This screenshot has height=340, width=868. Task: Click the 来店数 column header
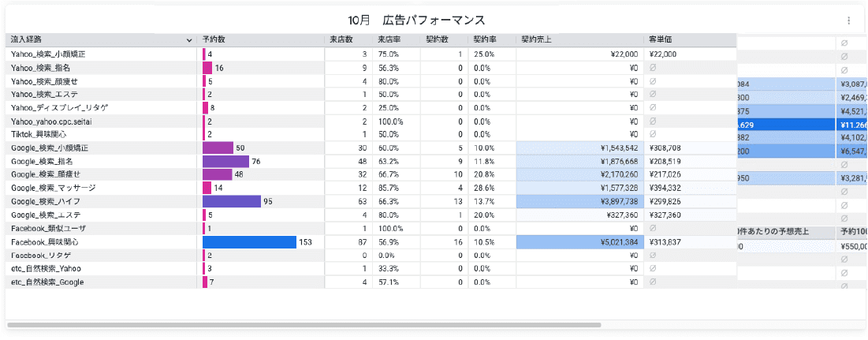(x=341, y=39)
